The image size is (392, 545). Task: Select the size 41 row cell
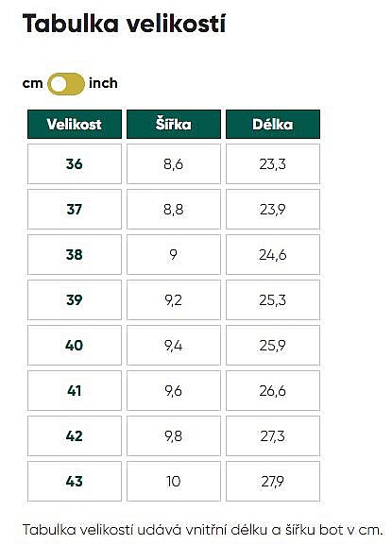[75, 391]
